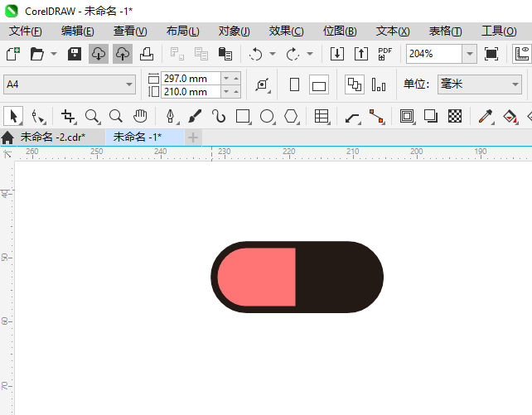532x415 pixels.
Task: Set page to portrait orientation
Action: pyautogui.click(x=294, y=84)
